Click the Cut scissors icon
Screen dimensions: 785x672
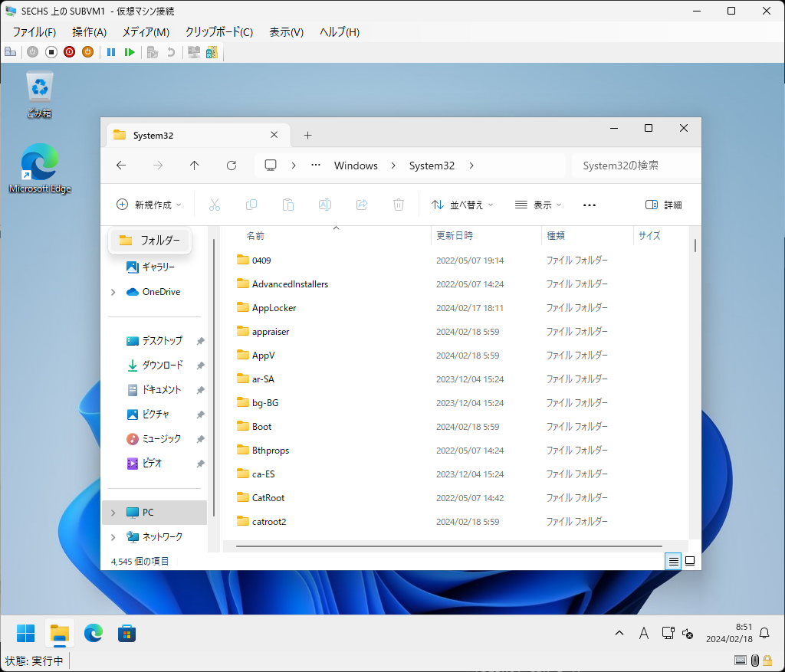point(215,205)
